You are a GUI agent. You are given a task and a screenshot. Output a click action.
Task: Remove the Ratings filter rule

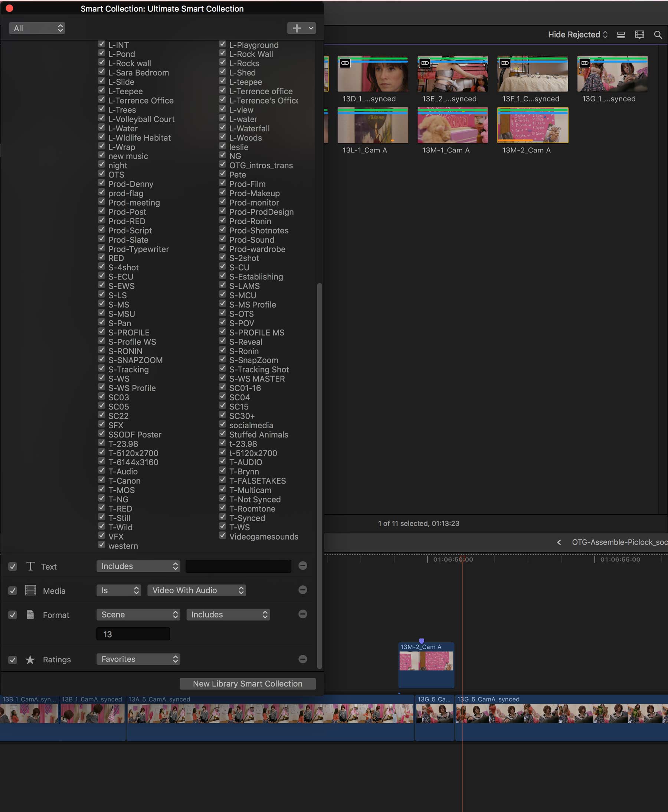point(303,659)
